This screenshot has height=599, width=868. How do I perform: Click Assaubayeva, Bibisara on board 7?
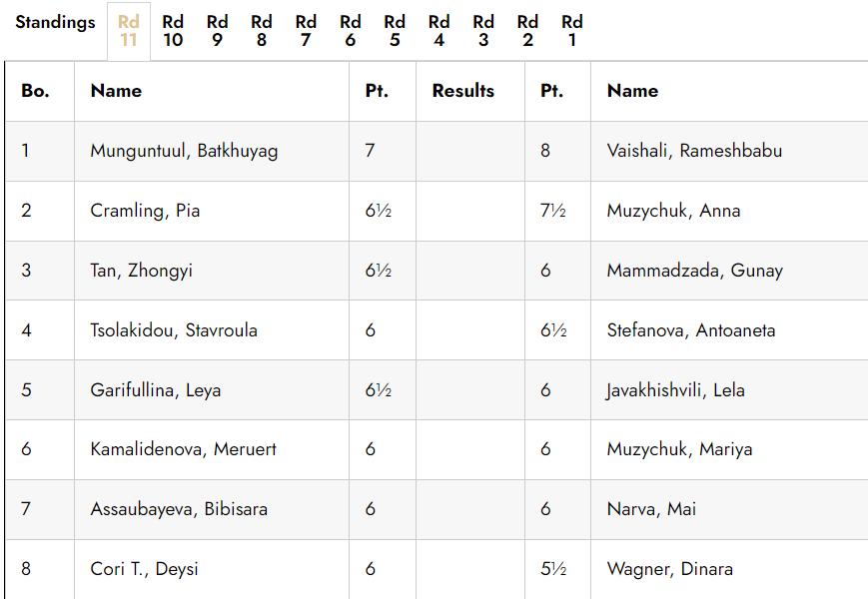pos(179,509)
